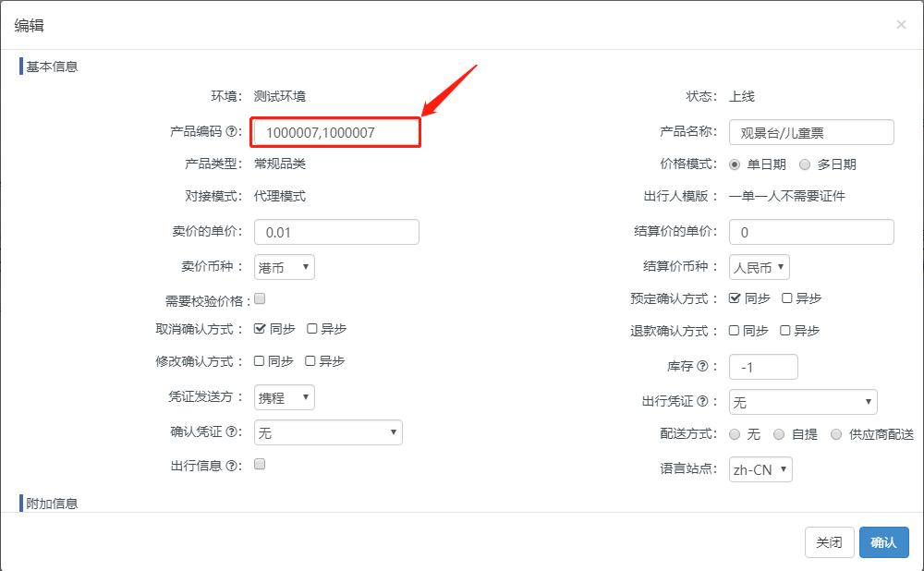Viewport: 924px width, 571px height.
Task: Close the 编辑 dialog with X
Action: (901, 25)
